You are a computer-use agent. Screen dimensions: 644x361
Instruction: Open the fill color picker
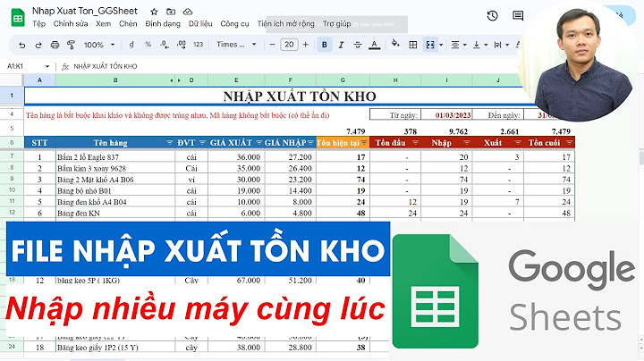point(395,44)
